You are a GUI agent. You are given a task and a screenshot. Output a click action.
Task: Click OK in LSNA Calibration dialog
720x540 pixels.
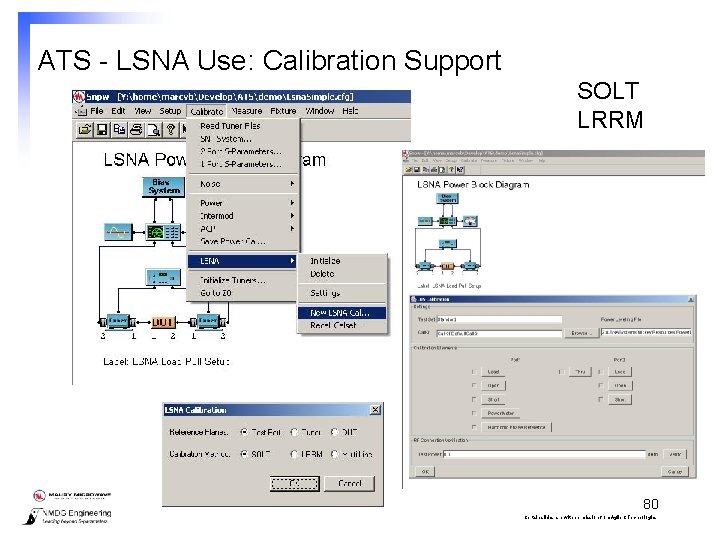coord(294,483)
